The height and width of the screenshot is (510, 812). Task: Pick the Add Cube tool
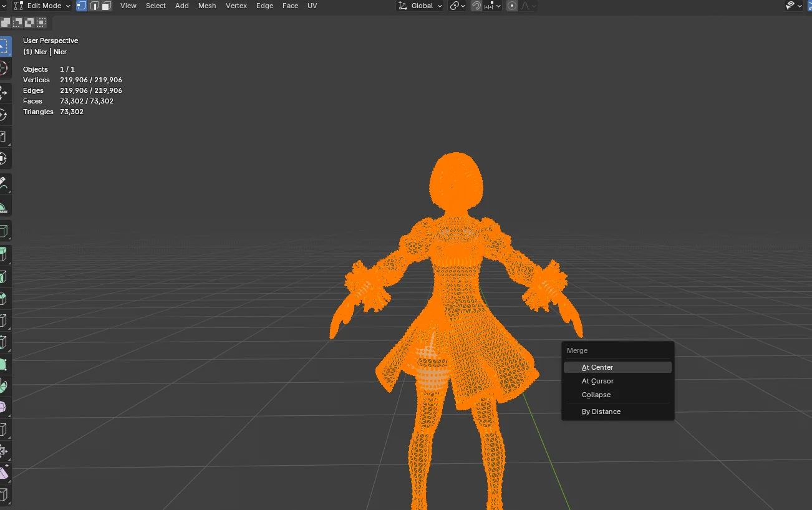(4, 231)
